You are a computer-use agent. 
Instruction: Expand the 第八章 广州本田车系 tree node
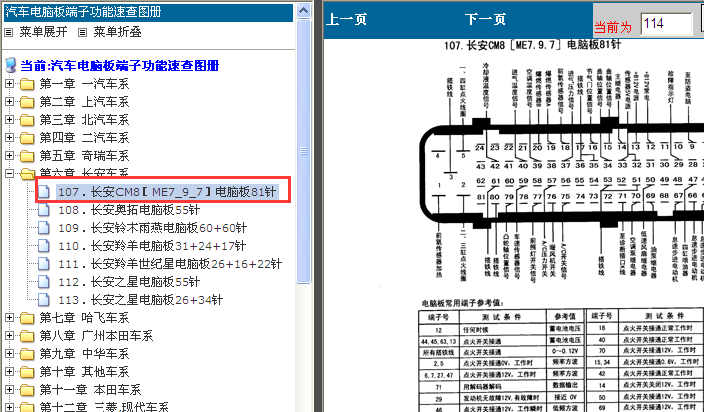click(x=9, y=336)
